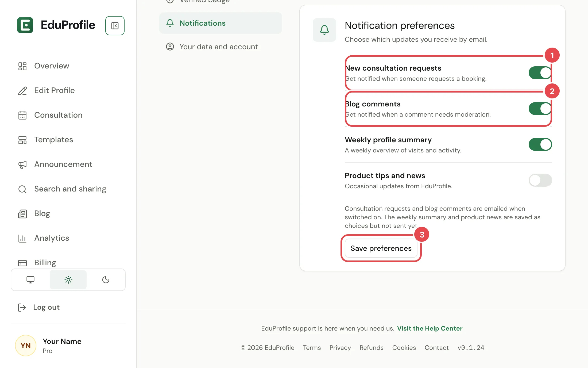Click the Billing card icon

pos(22,263)
